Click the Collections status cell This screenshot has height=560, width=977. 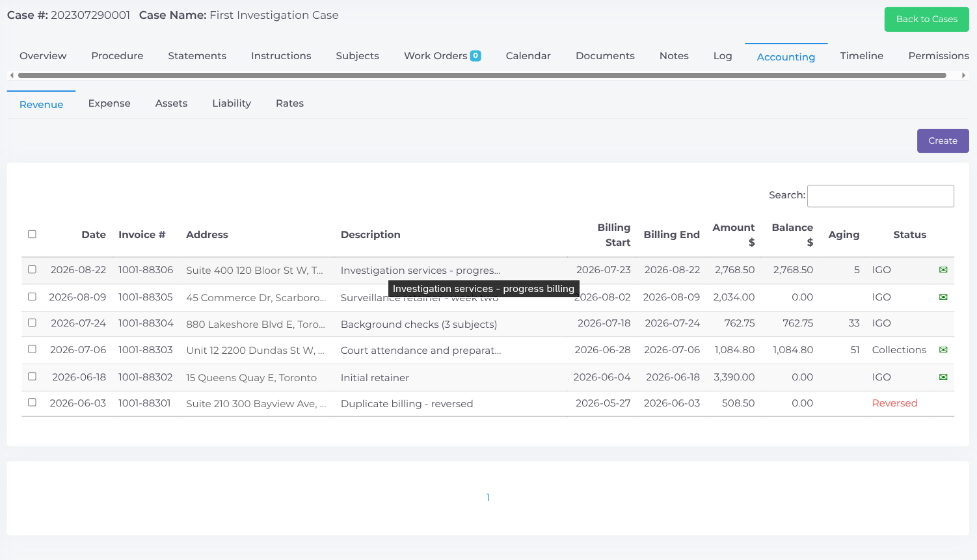click(x=899, y=350)
